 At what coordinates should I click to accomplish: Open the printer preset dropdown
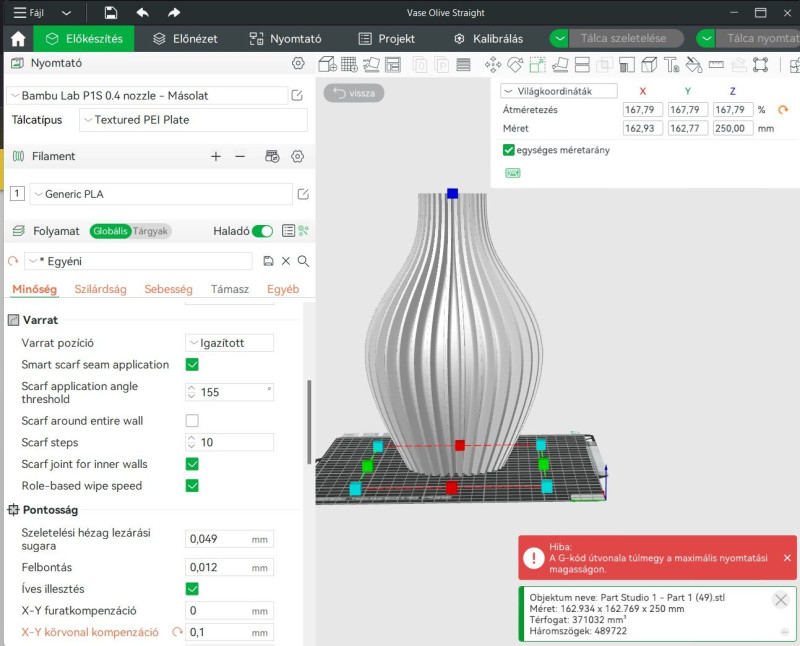(148, 95)
